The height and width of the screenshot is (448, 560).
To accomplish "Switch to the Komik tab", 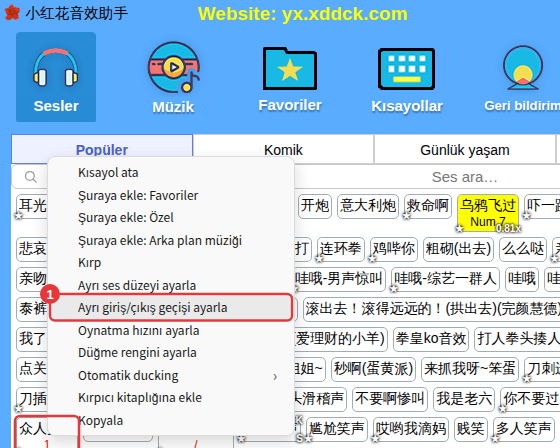I will coord(283,150).
